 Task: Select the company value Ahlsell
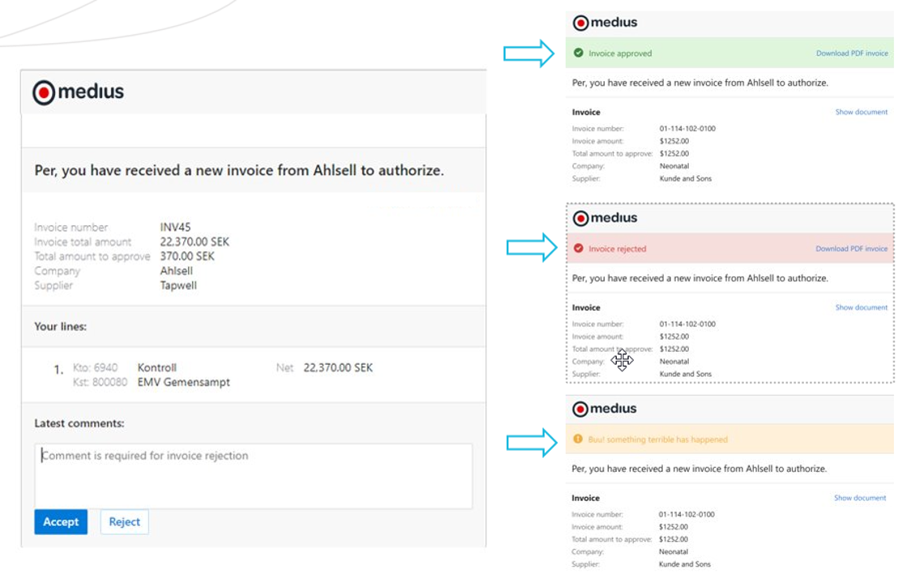(176, 271)
